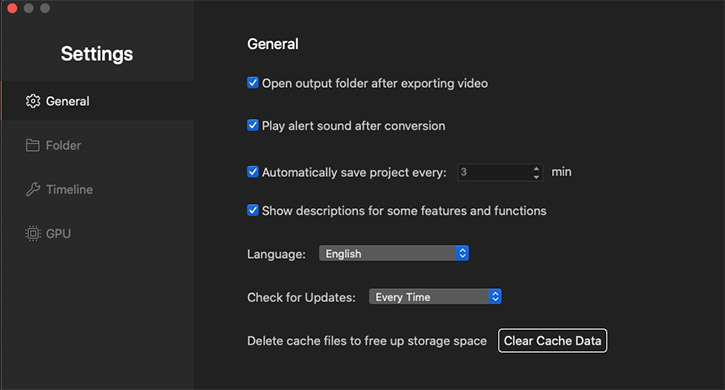Open the General settings tab
The width and height of the screenshot is (725, 390).
[97, 101]
